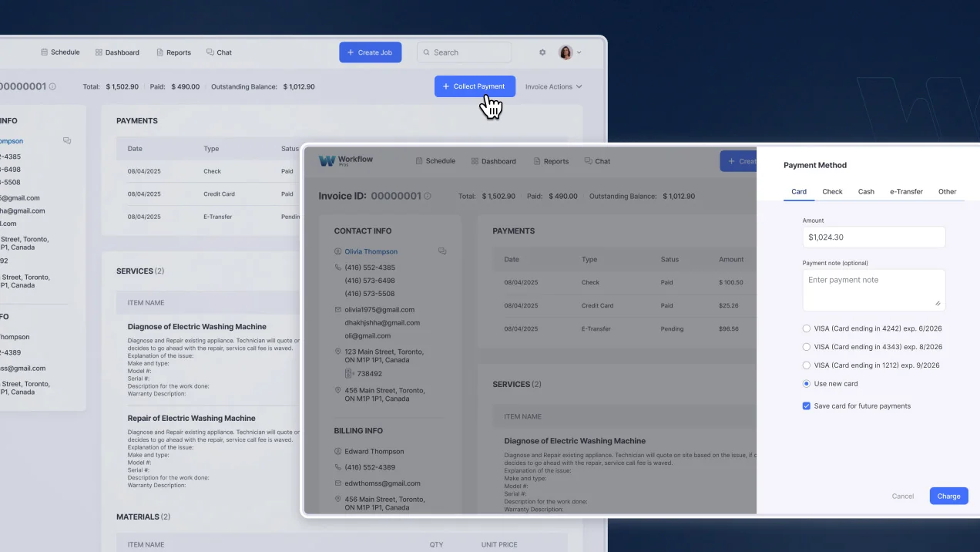The height and width of the screenshot is (552, 980).
Task: Click the Create Job button in back window
Action: 370,52
